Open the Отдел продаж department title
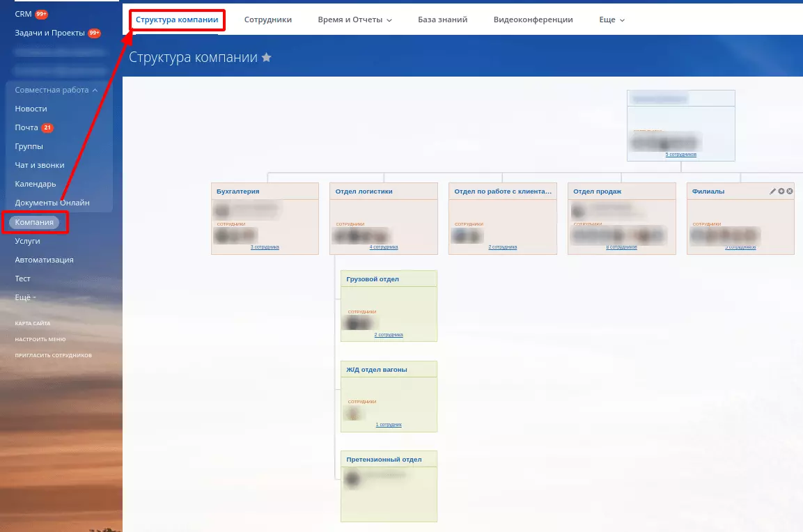Image resolution: width=803 pixels, height=532 pixels. coord(597,191)
